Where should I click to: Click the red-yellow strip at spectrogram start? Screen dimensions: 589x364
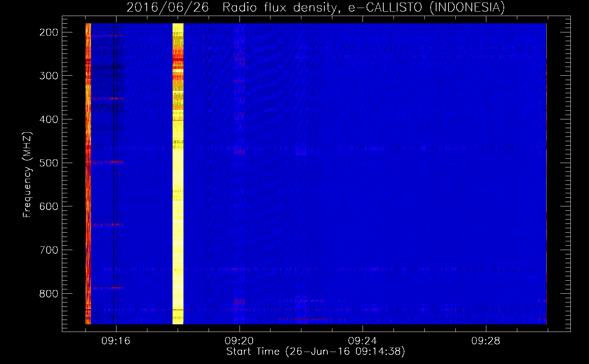(x=88, y=174)
